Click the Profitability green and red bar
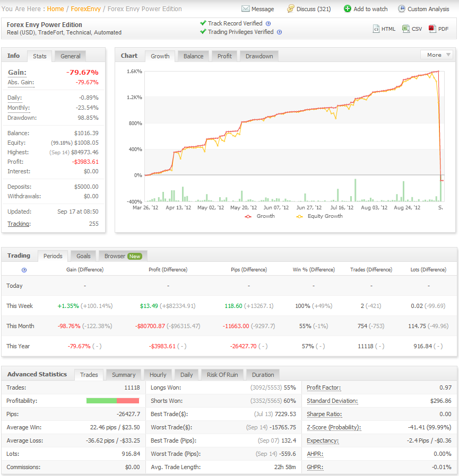Viewport: 459px width, 476px height. (x=112, y=401)
